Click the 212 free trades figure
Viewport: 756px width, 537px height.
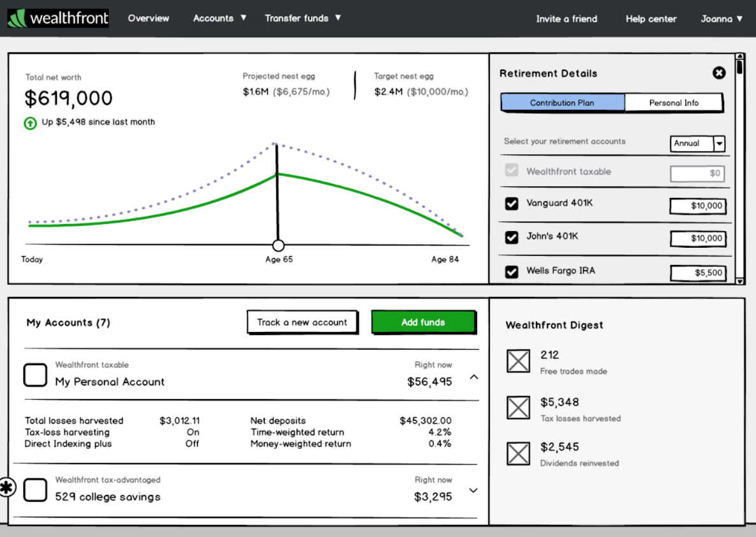[x=550, y=355]
